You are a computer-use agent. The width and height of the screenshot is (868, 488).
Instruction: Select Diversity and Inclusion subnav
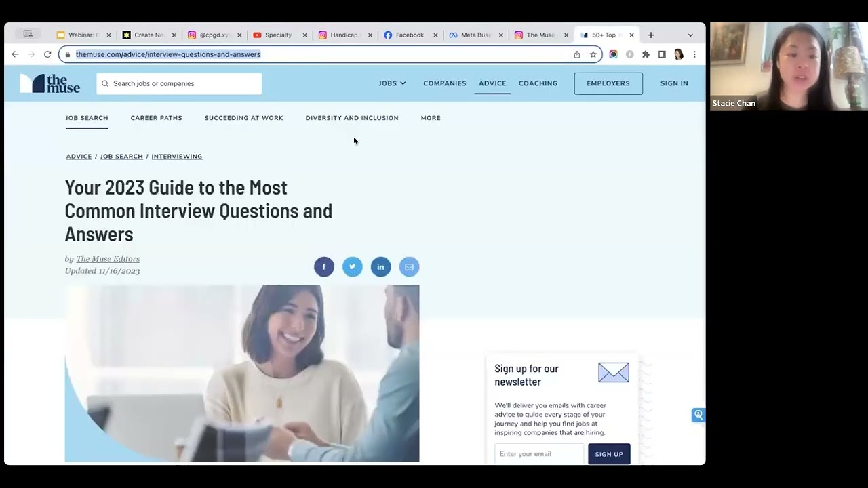[x=352, y=118]
